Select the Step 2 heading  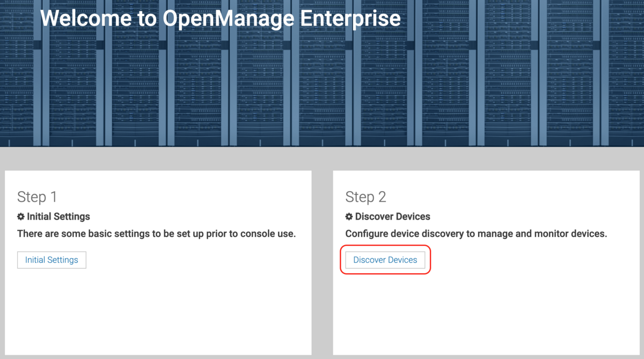coord(366,197)
